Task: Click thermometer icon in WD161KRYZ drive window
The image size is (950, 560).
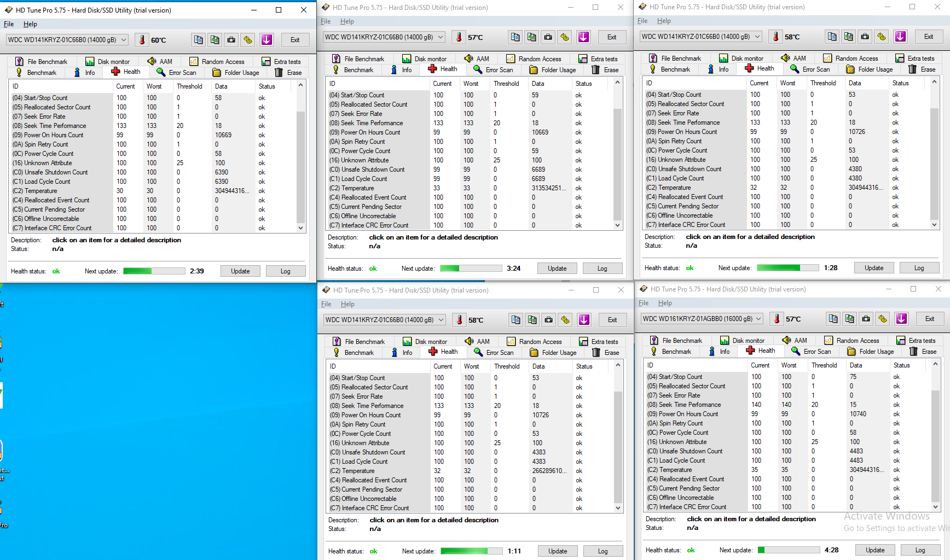Action: pyautogui.click(x=776, y=319)
